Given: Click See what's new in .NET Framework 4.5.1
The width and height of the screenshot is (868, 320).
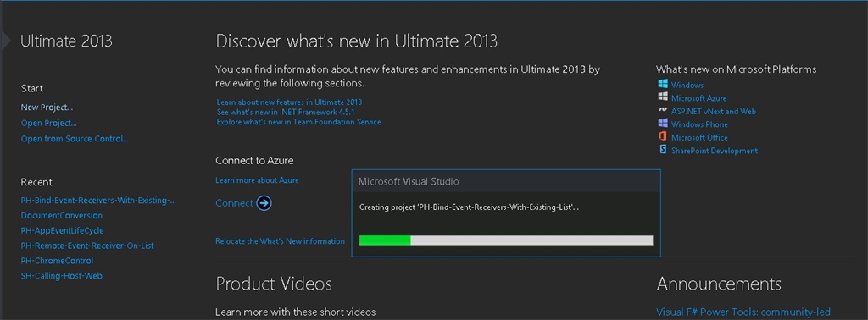Looking at the screenshot, I should tap(286, 113).
